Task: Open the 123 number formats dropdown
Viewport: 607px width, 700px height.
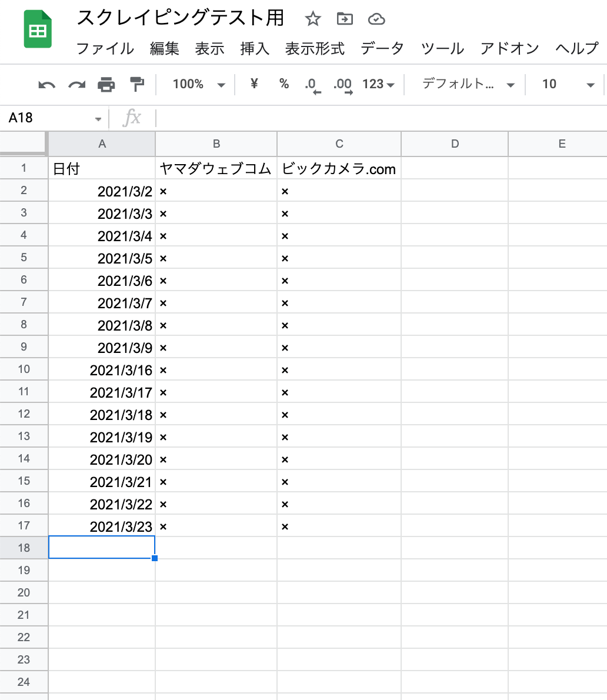Action: 378,84
